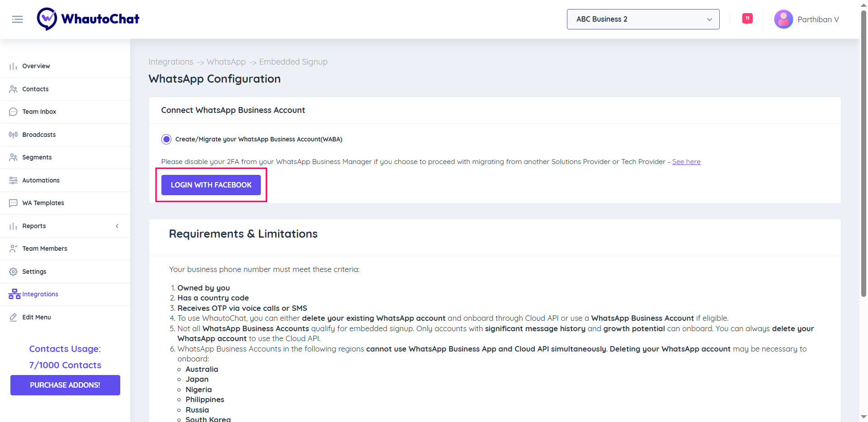
Task: Open the user avatar profile icon
Action: pyautogui.click(x=783, y=19)
